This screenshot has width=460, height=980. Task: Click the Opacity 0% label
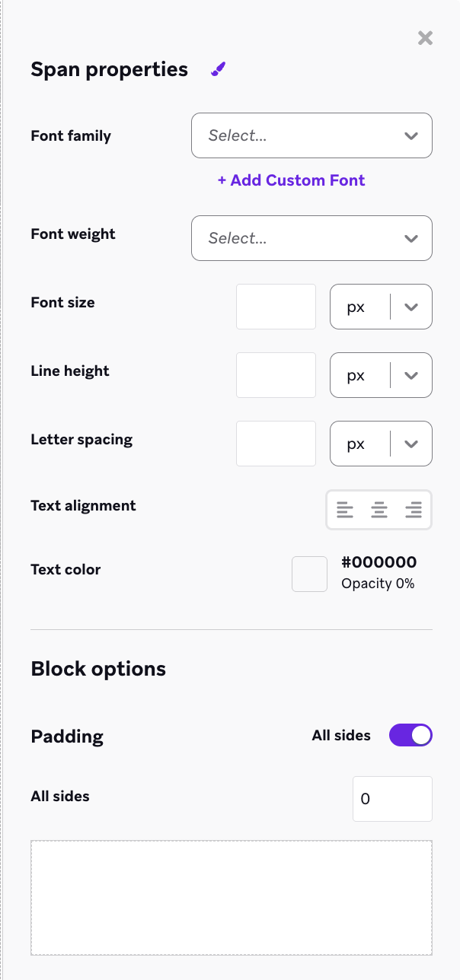tap(377, 583)
